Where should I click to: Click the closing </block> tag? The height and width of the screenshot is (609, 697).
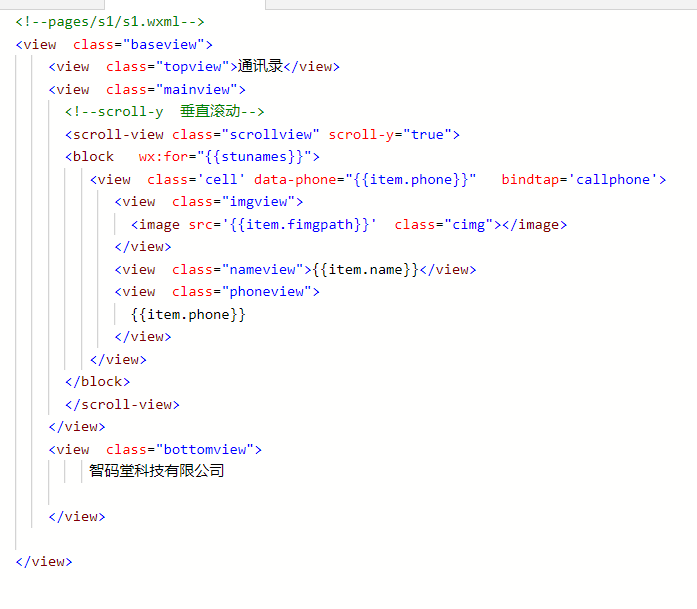[x=97, y=381]
